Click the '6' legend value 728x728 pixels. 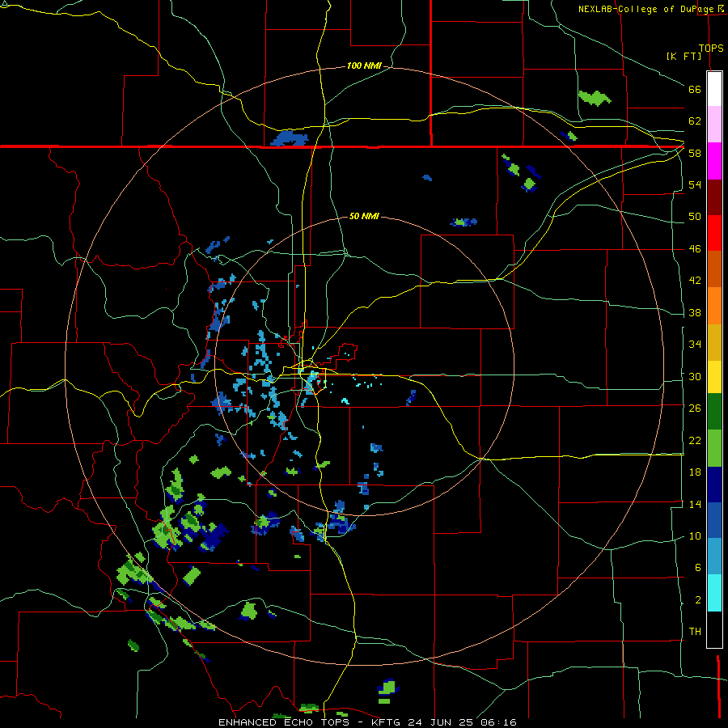pyautogui.click(x=698, y=568)
